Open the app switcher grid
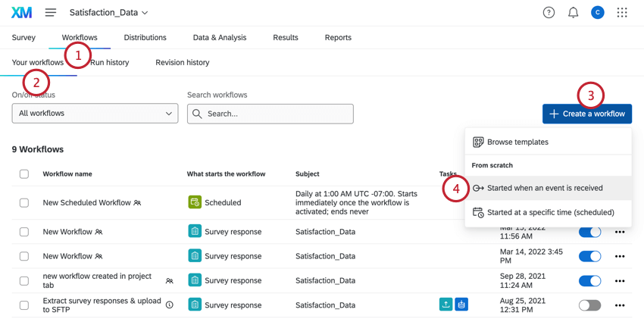The height and width of the screenshot is (322, 644). click(x=622, y=13)
